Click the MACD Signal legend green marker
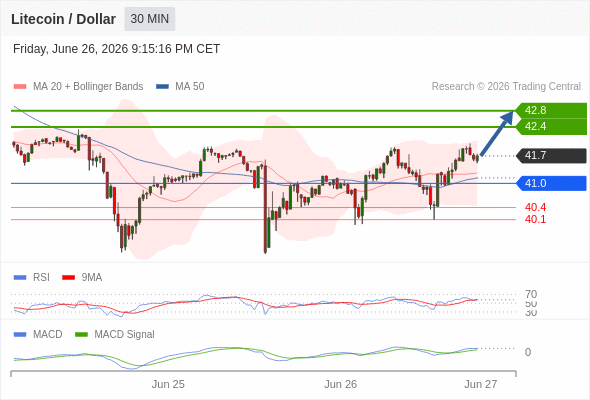Screen dimensions: 590x400 81,335
